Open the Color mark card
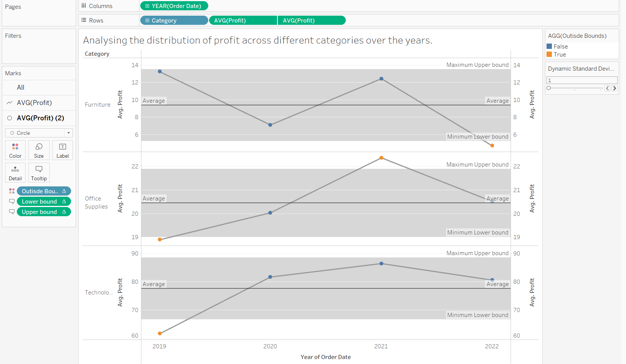The width and height of the screenshot is (626, 364). [15, 150]
